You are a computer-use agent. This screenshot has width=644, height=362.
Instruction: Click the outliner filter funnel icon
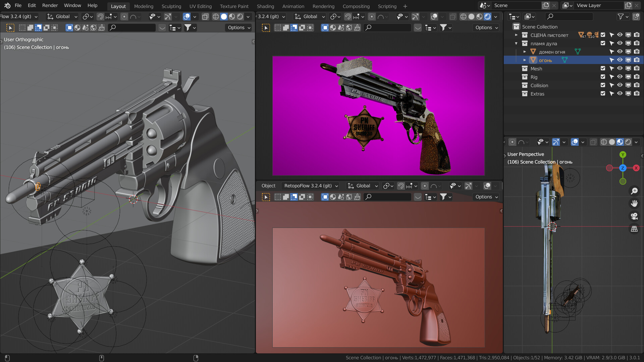tap(621, 16)
